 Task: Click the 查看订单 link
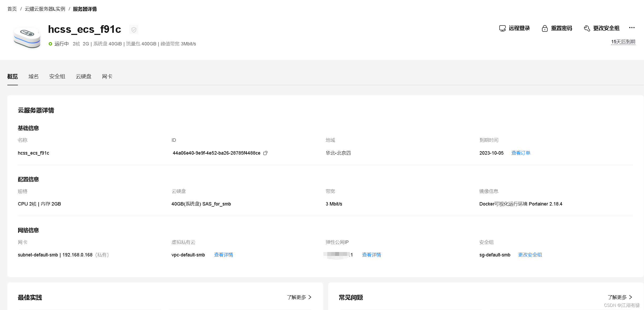click(x=520, y=153)
